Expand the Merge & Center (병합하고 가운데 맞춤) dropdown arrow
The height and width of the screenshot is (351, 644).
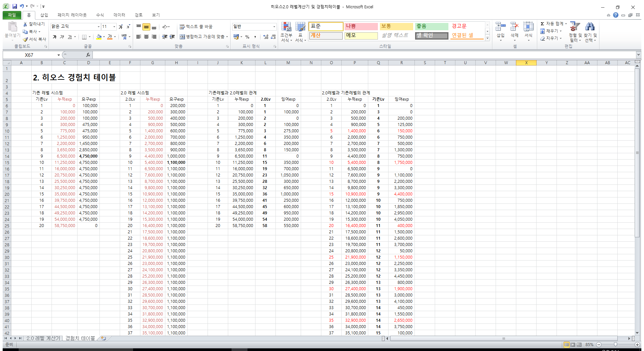point(227,37)
